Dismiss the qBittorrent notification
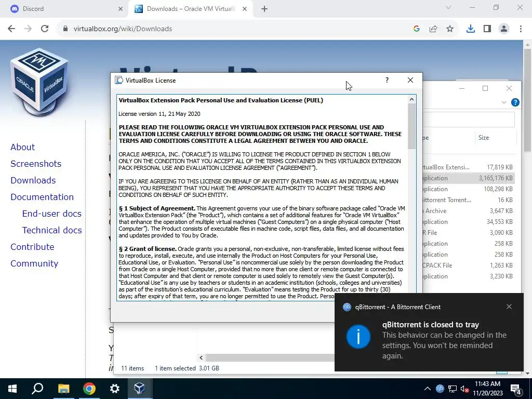532x399 pixels. click(x=509, y=307)
